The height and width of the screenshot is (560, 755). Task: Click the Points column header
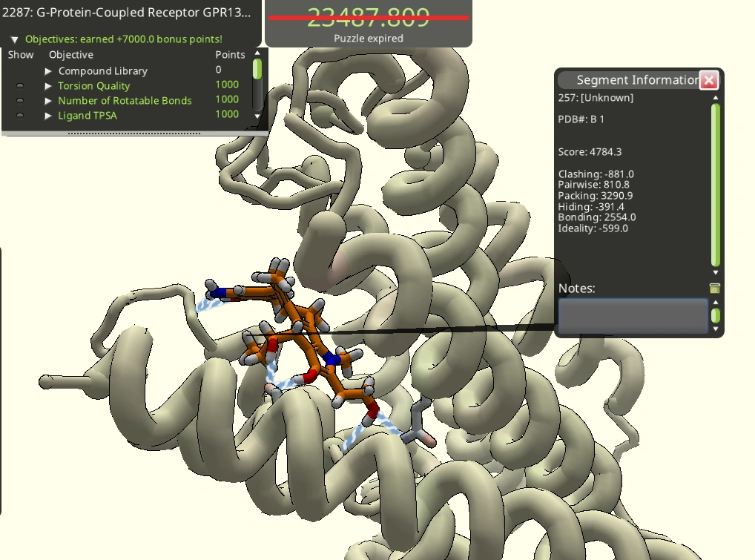(x=230, y=54)
